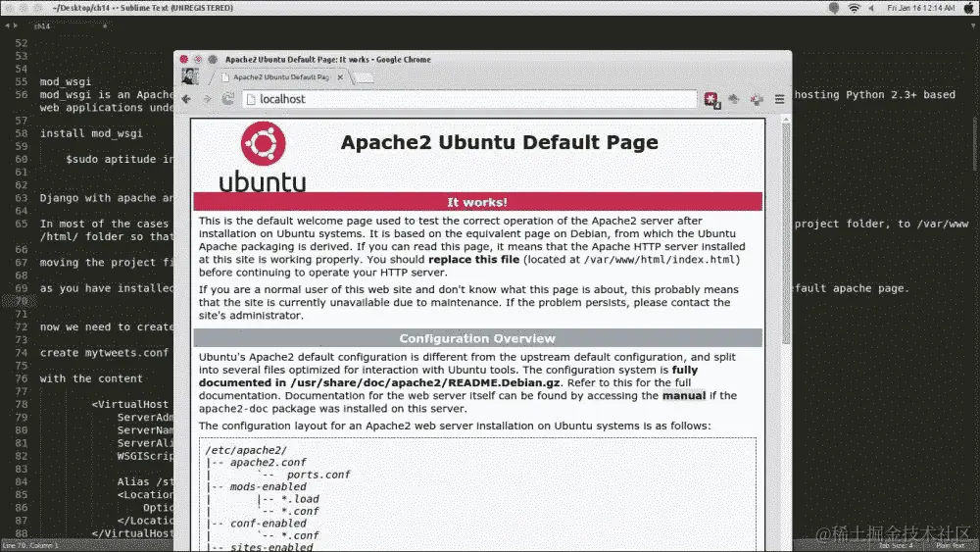The width and height of the screenshot is (980, 552).
Task: Click the notification bubble icon in system bar
Action: click(834, 8)
